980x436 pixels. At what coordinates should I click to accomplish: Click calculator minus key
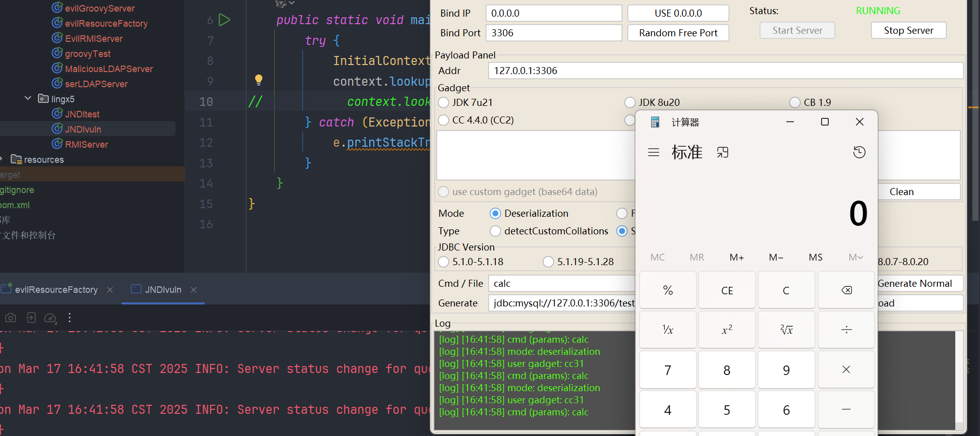click(846, 410)
